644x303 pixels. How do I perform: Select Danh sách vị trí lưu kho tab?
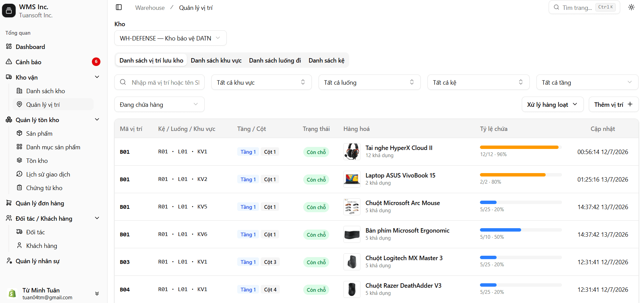151,61
